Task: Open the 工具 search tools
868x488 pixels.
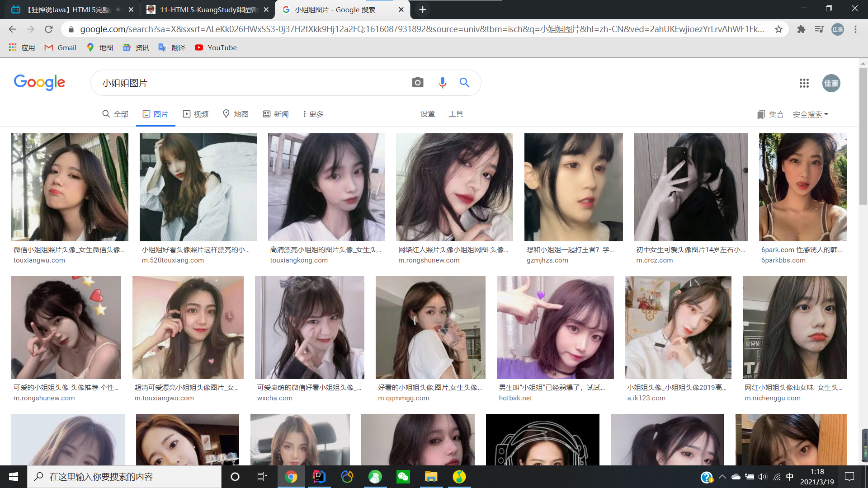Action: (x=456, y=114)
